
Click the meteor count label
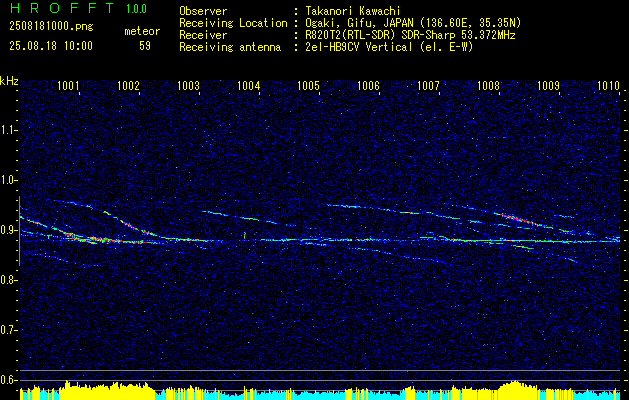click(x=142, y=31)
